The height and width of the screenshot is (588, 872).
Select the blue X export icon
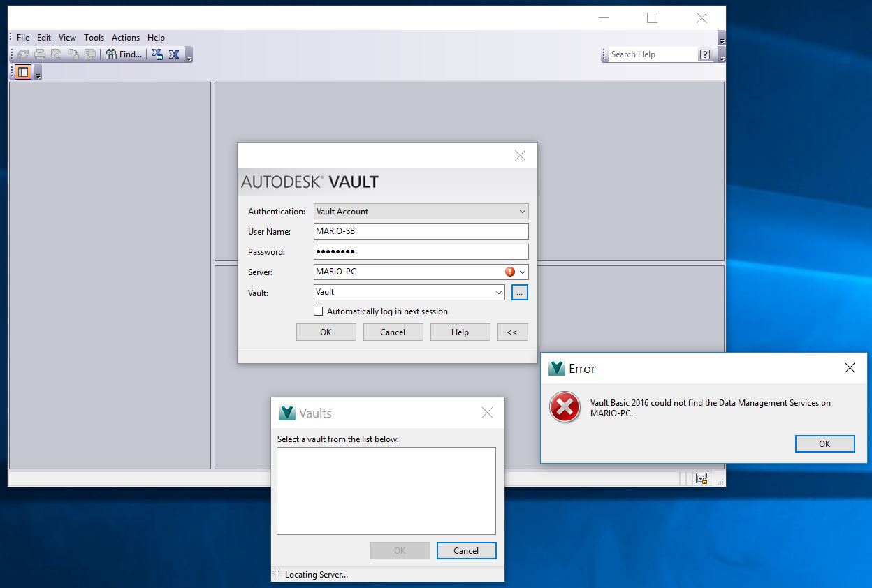[x=173, y=54]
